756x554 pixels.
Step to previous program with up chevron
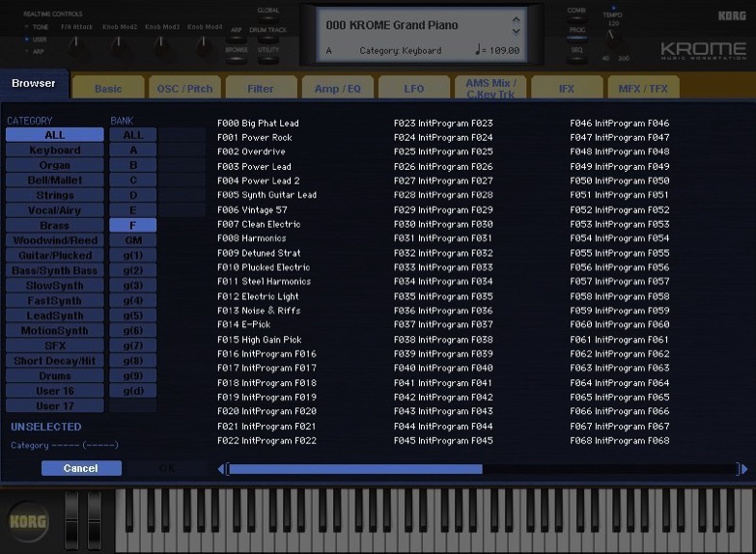(516, 19)
